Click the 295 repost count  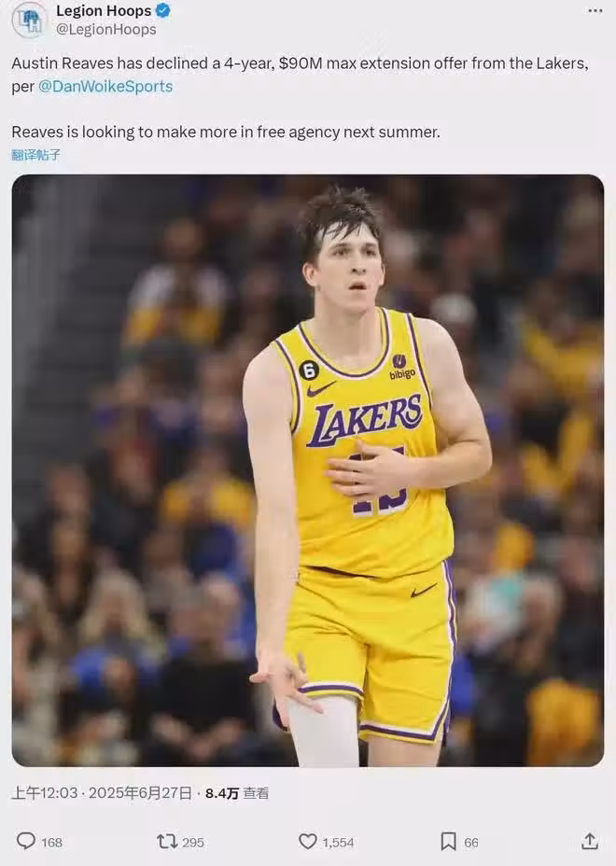point(193,842)
